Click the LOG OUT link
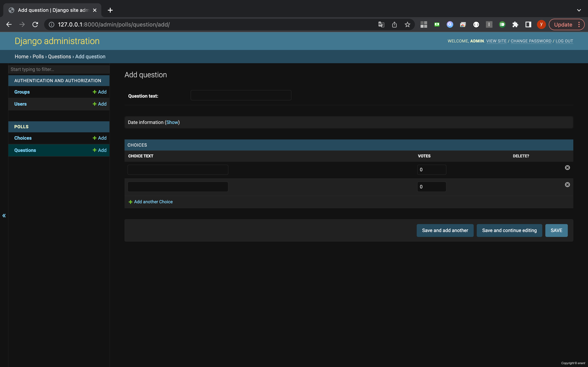This screenshot has width=588, height=367. coord(564,41)
